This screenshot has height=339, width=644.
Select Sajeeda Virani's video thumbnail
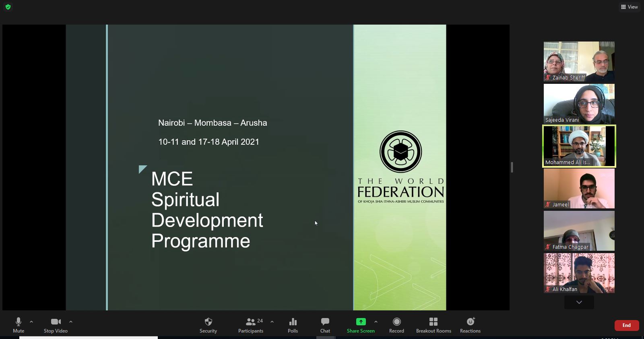pyautogui.click(x=579, y=104)
